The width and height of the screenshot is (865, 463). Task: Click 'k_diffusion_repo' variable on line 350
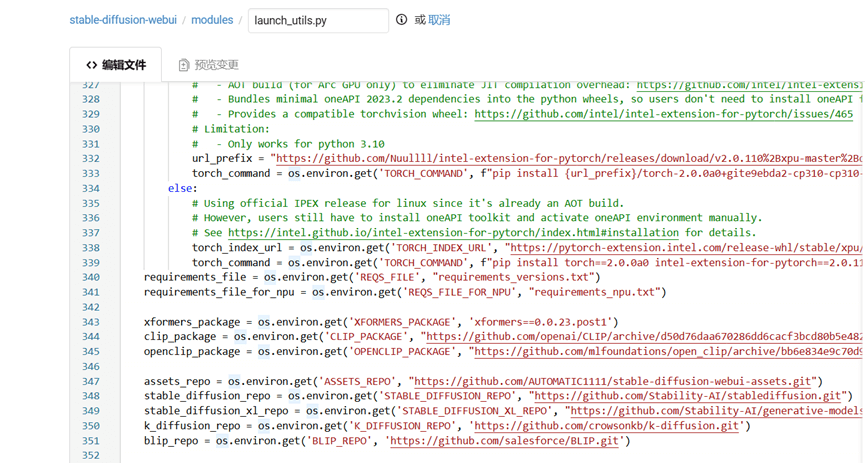click(x=192, y=426)
